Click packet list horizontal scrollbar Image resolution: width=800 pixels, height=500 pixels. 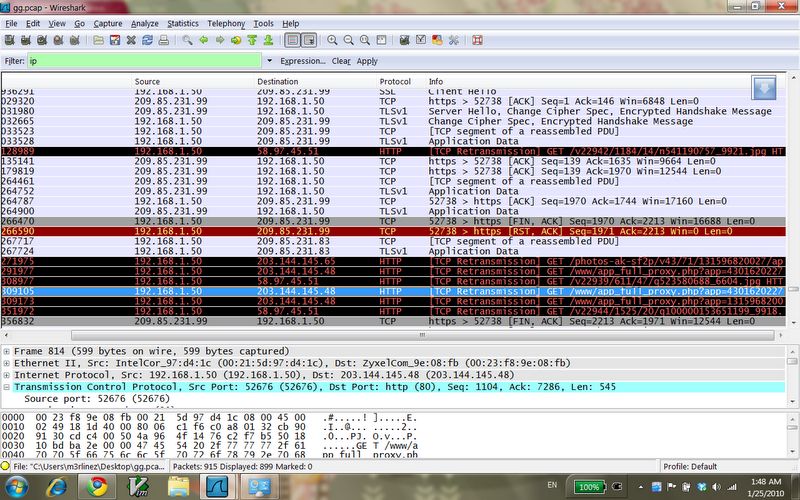tap(422, 335)
